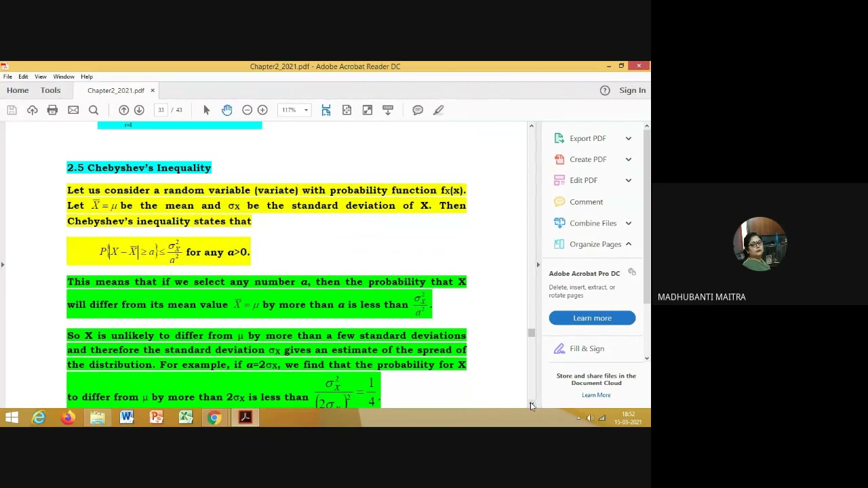Open Windows Start button
Viewport: 868px width, 488px height.
point(12,418)
